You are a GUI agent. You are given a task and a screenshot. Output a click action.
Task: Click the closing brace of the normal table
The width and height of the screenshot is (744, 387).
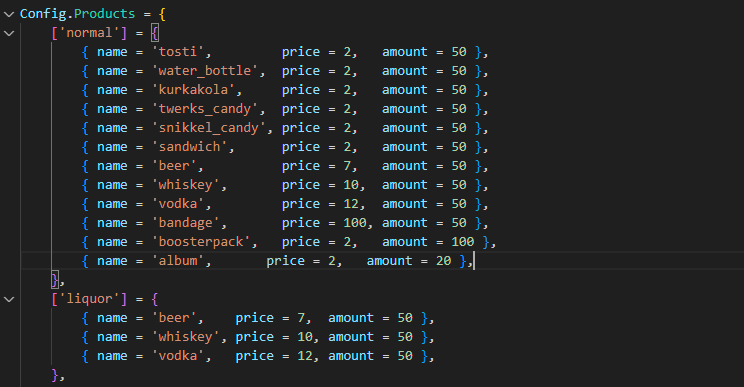pyautogui.click(x=55, y=280)
